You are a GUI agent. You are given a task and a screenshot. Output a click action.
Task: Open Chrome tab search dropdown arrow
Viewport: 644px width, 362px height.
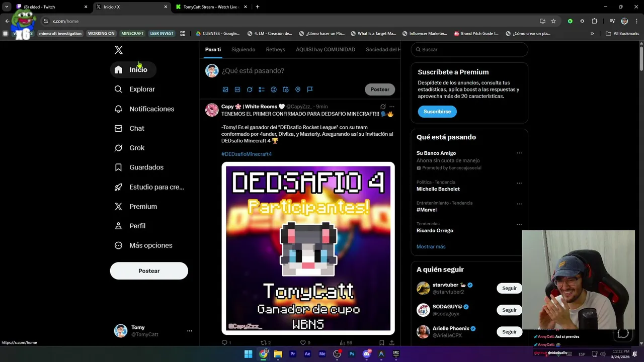point(7,7)
